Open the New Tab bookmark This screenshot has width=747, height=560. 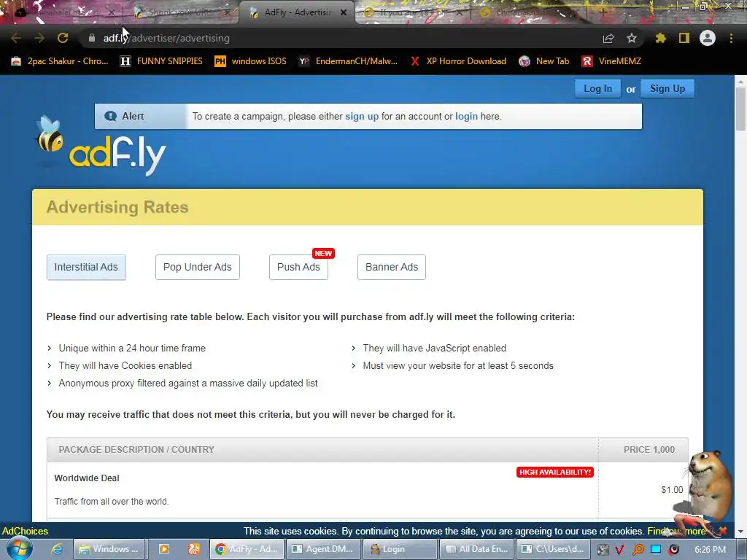[x=544, y=61]
